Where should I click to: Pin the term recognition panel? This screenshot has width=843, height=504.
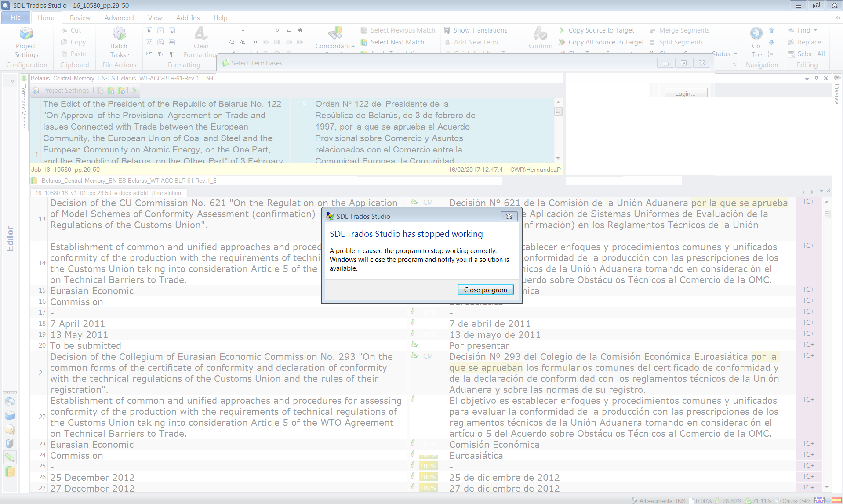pyautogui.click(x=816, y=79)
